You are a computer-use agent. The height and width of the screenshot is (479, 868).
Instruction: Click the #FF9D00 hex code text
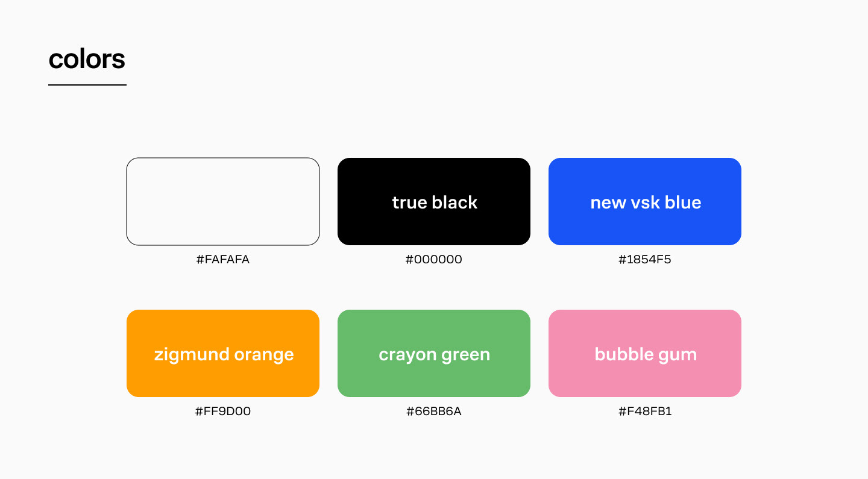(x=223, y=412)
